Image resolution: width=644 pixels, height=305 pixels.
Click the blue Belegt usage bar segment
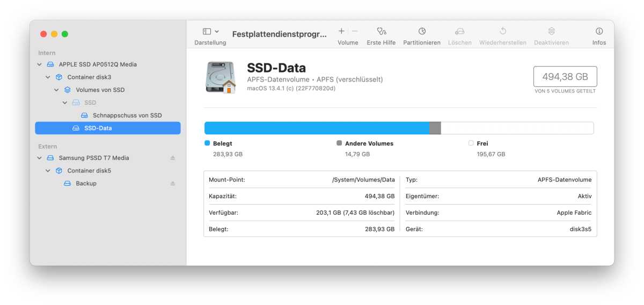pyautogui.click(x=317, y=128)
